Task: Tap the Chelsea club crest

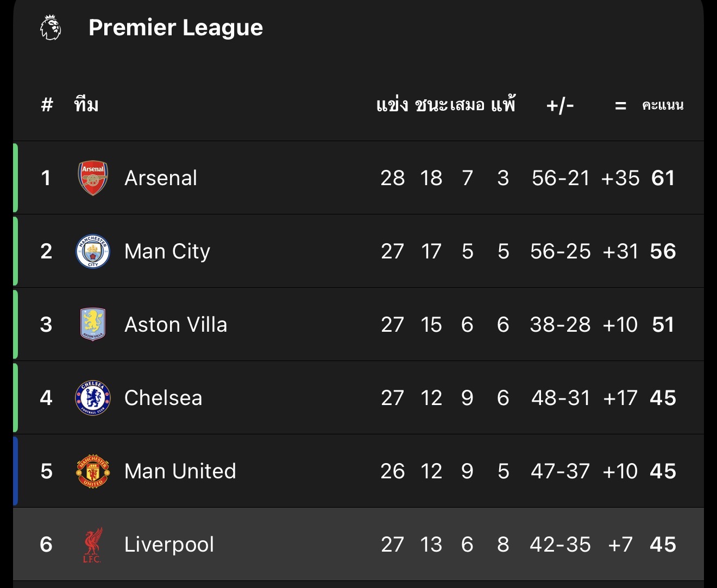Action: click(93, 397)
